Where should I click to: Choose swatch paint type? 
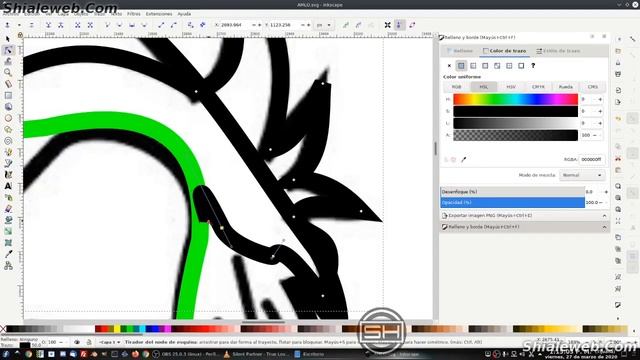click(x=521, y=65)
